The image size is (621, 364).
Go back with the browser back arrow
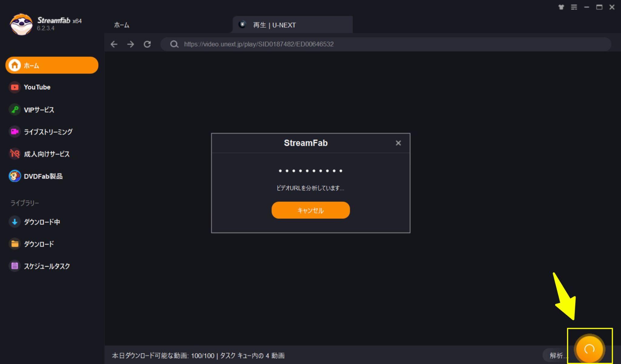[114, 44]
